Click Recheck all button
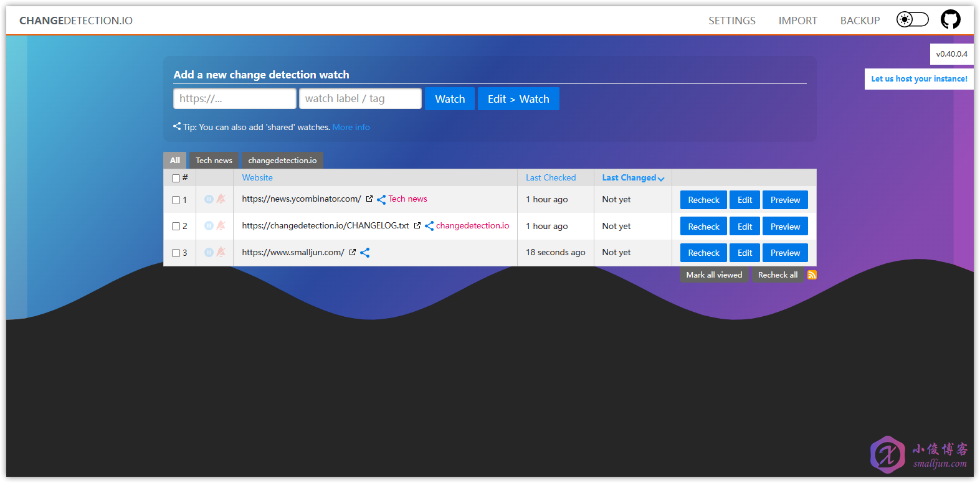This screenshot has width=980, height=483. click(x=778, y=275)
